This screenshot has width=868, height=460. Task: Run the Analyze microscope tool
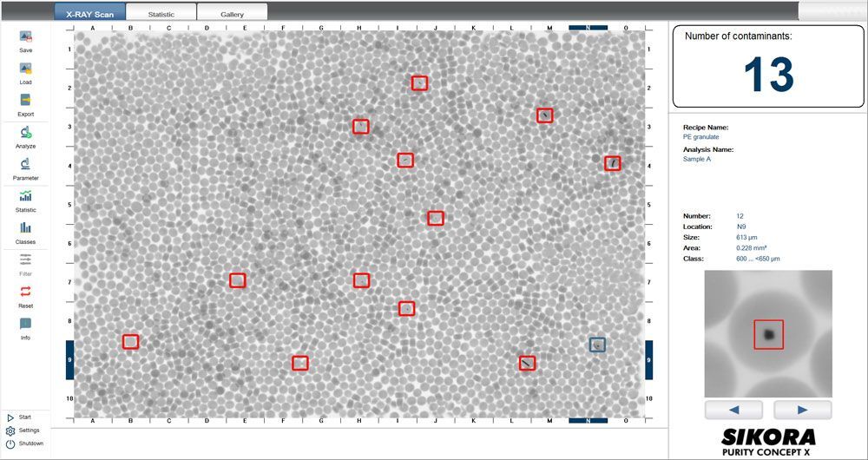click(x=25, y=133)
